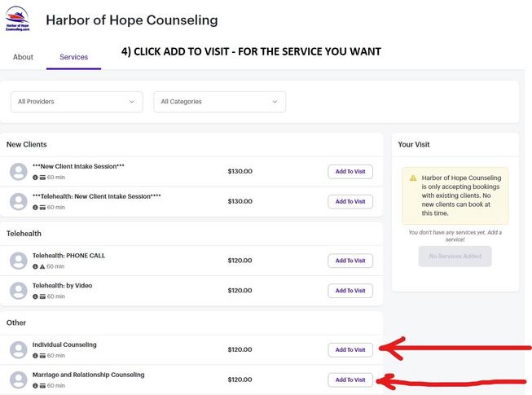Image resolution: width=532 pixels, height=395 pixels.
Task: Click info icon under Telehealth PHONE CALL
Action: pyautogui.click(x=35, y=266)
